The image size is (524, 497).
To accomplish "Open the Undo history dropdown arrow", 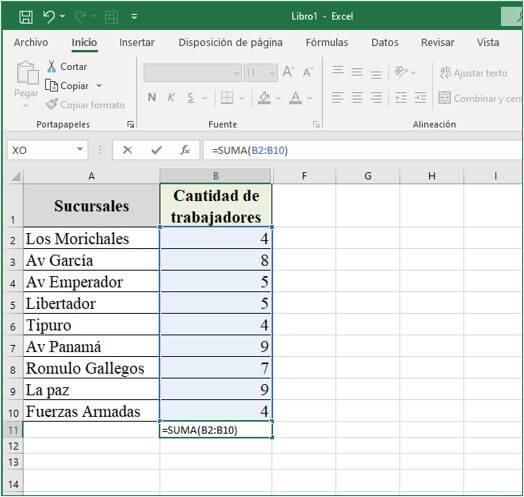I will [x=62, y=16].
